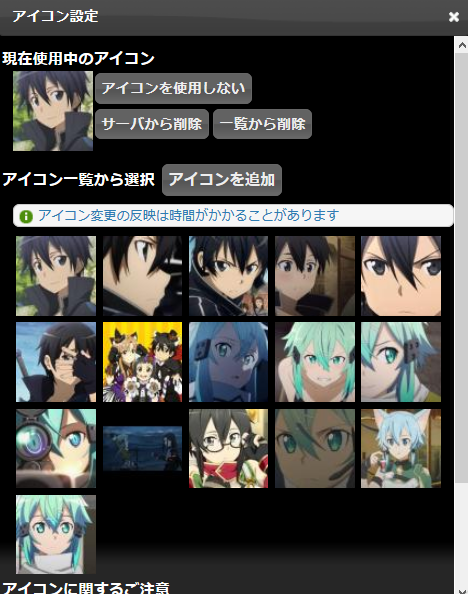Click the green info icon in notice

[x=26, y=216]
